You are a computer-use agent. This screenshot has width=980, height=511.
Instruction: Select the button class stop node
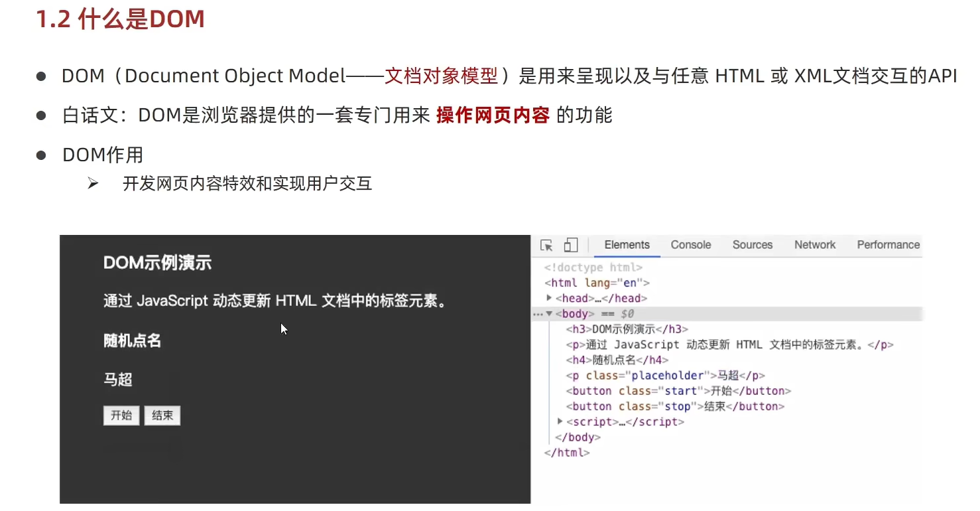tap(675, 406)
